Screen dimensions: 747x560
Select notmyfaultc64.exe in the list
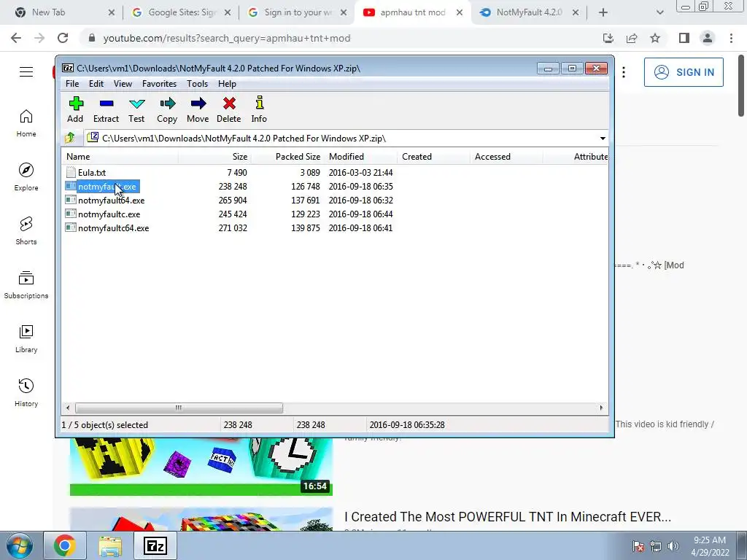(113, 228)
